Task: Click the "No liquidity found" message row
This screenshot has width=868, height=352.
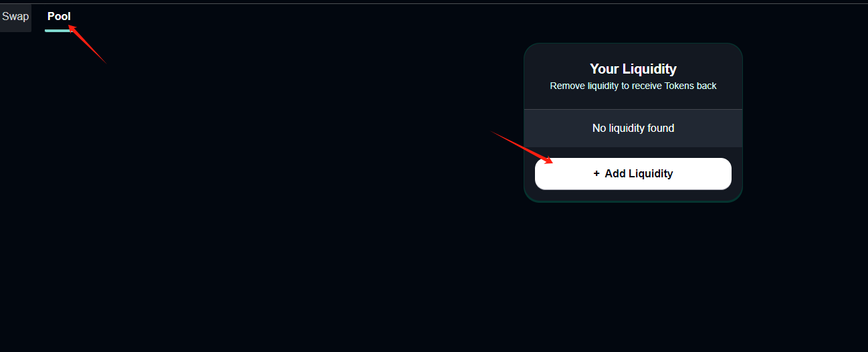Action: click(x=633, y=128)
